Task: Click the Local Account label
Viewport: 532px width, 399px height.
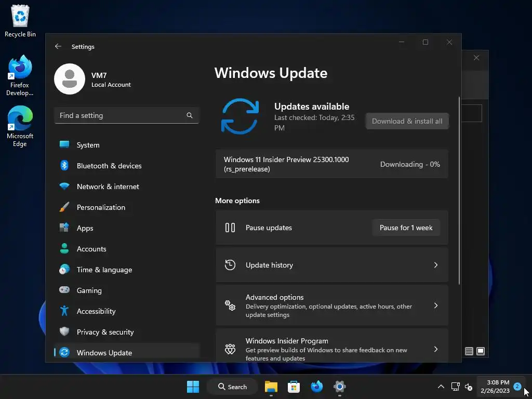Action: point(111,85)
